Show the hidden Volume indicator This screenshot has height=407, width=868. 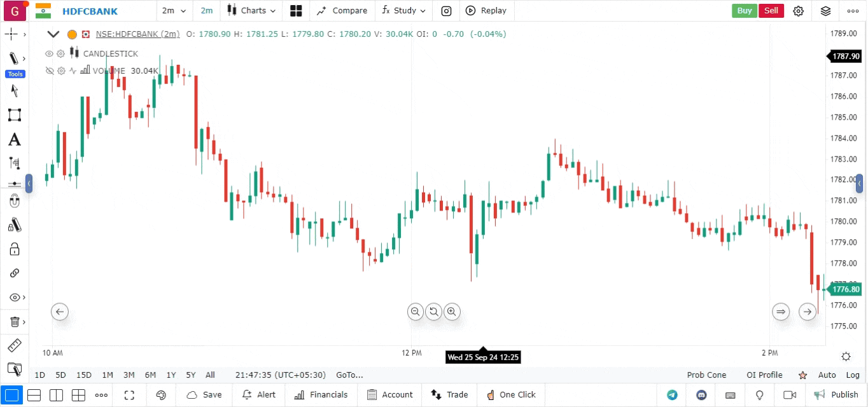pyautogui.click(x=49, y=71)
